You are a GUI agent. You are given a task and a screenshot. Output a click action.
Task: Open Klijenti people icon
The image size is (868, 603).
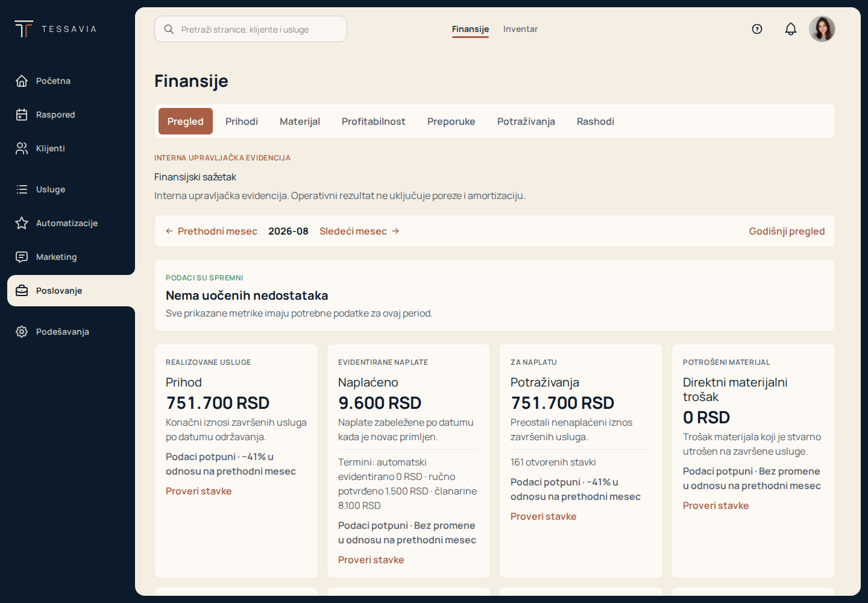(22, 148)
